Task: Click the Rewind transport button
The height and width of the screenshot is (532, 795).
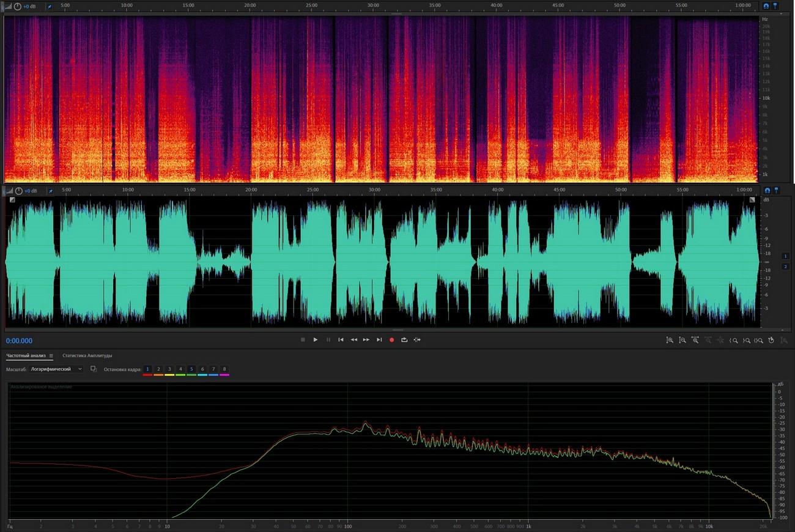Action: tap(353, 340)
